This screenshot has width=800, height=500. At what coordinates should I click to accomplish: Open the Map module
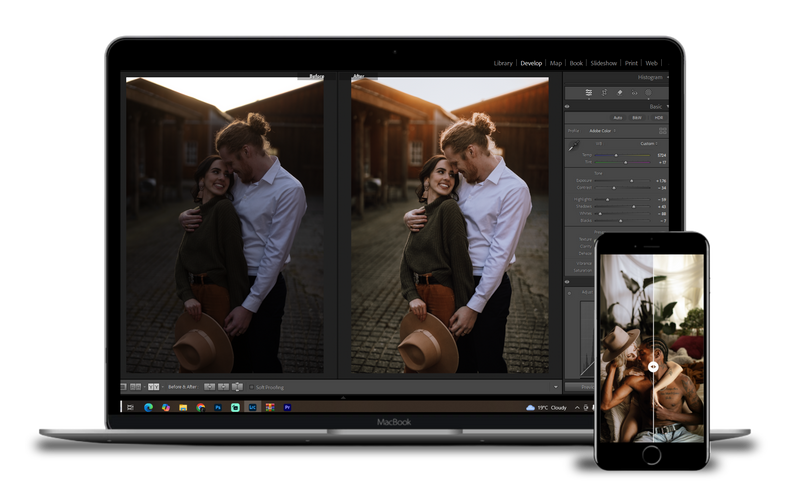(556, 63)
